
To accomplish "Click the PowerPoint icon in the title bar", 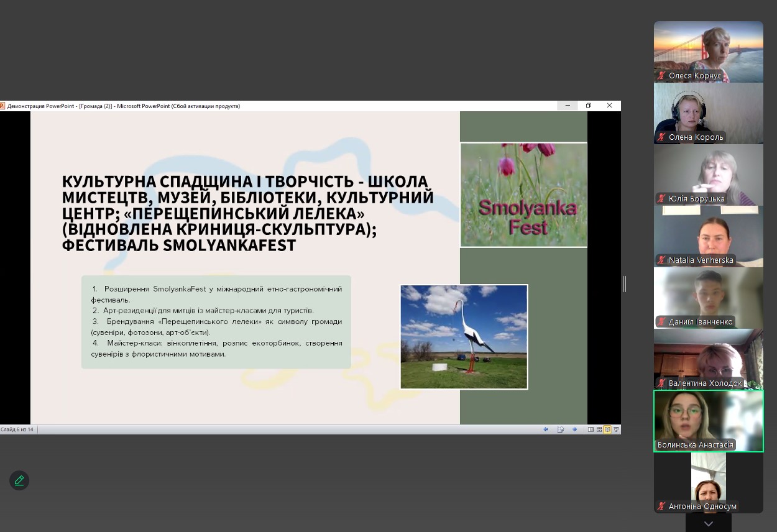I will tap(2, 106).
